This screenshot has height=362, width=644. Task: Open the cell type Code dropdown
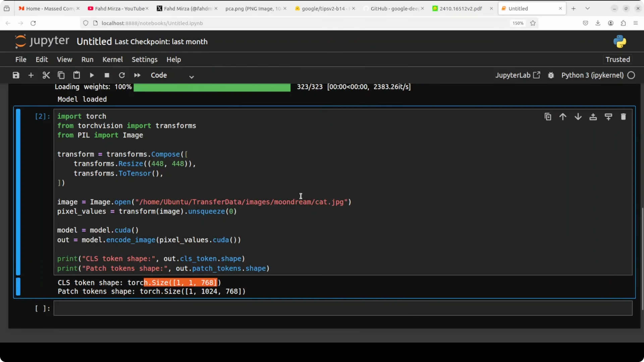(x=172, y=75)
